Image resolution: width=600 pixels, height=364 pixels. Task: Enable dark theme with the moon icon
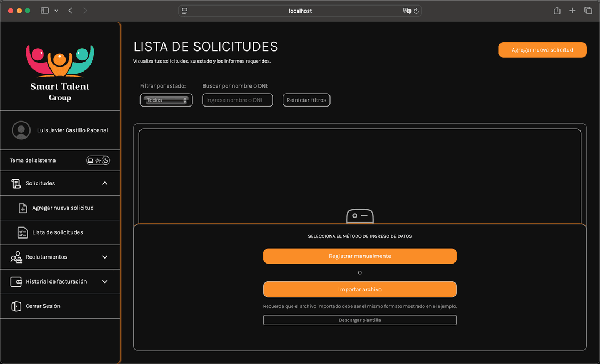click(x=106, y=160)
